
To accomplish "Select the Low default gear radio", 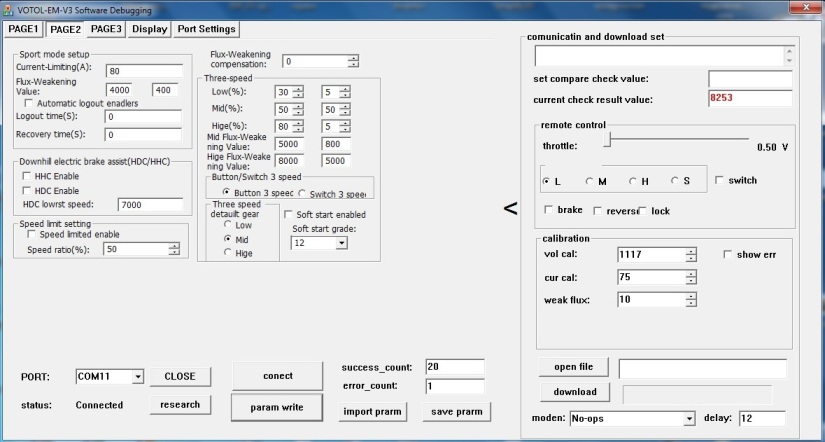I will coord(228,225).
